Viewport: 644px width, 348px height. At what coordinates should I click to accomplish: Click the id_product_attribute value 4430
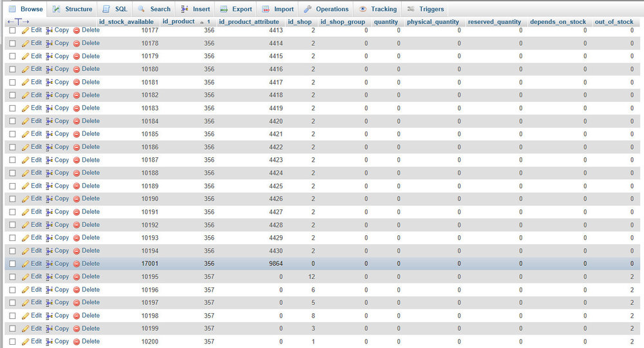pos(276,251)
